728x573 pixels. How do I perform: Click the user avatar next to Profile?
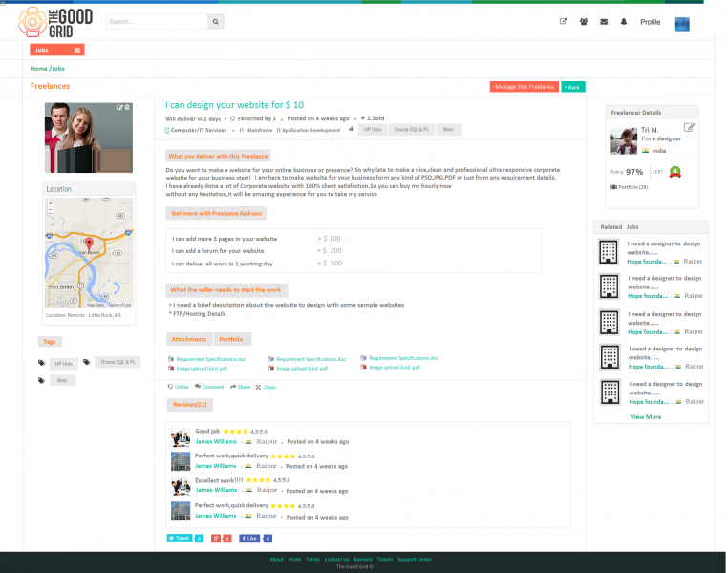pos(681,24)
